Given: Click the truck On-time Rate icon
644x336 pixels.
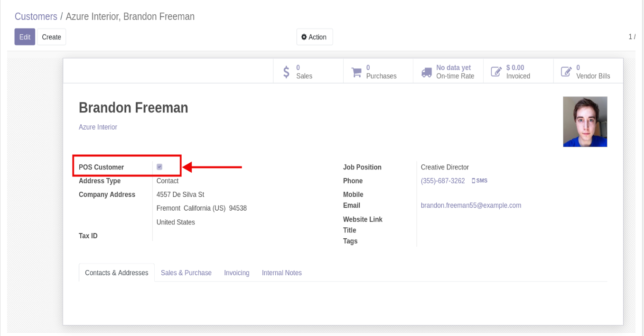Looking at the screenshot, I should coord(427,72).
